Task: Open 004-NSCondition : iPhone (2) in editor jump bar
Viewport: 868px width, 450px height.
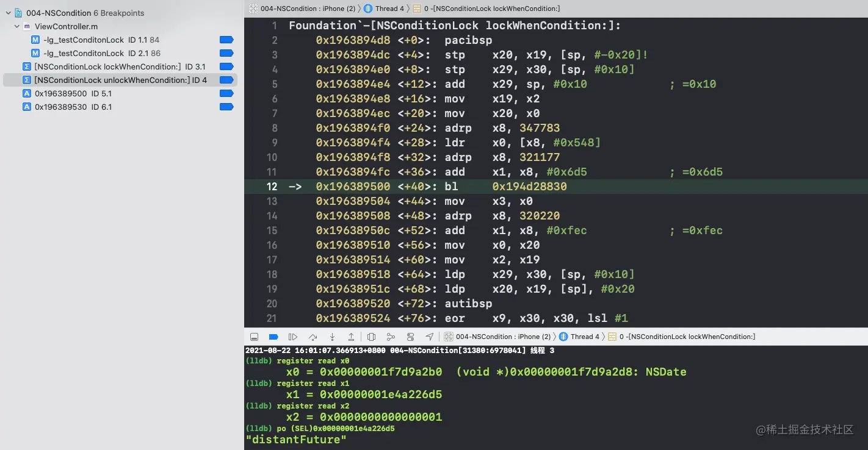Action: [303, 9]
